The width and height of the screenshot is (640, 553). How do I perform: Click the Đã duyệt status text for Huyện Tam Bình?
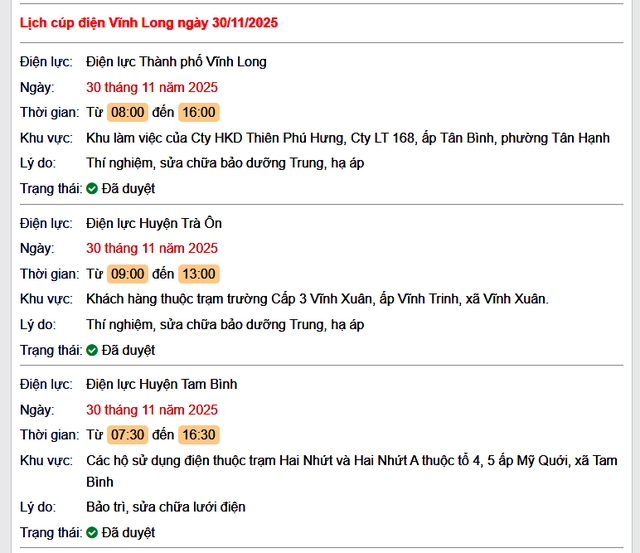[128, 533]
